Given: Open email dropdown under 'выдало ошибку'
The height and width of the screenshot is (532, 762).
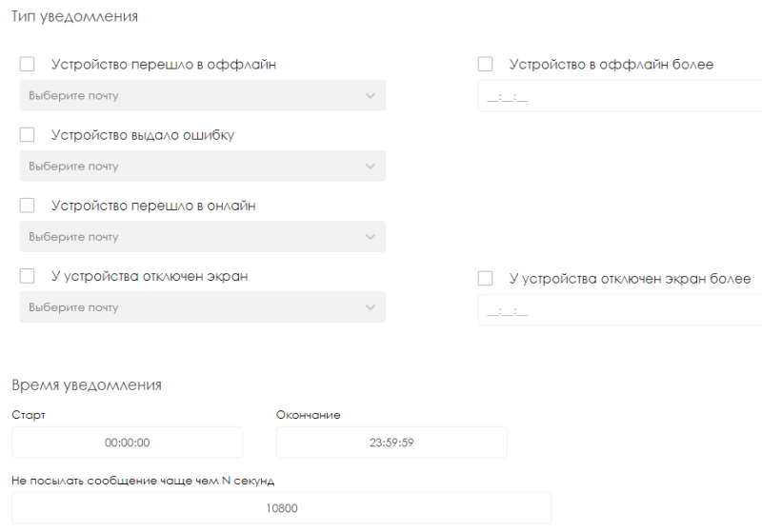Looking at the screenshot, I should 190,167.
